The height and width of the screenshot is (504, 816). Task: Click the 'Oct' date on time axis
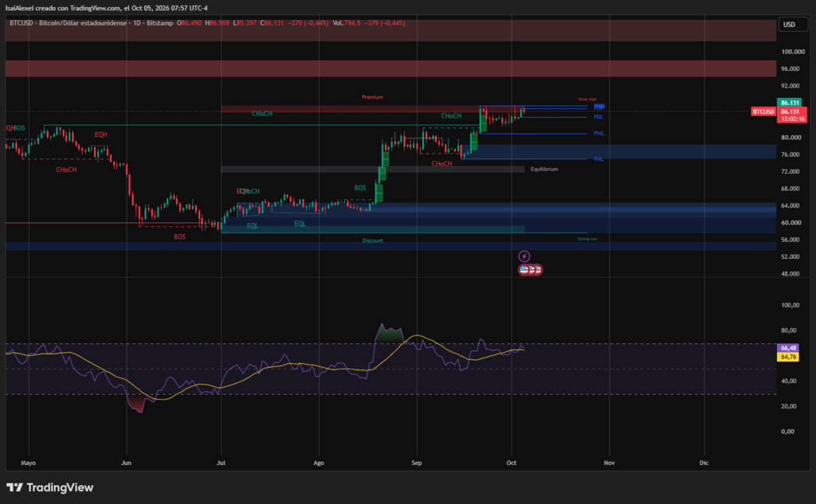coord(511,463)
